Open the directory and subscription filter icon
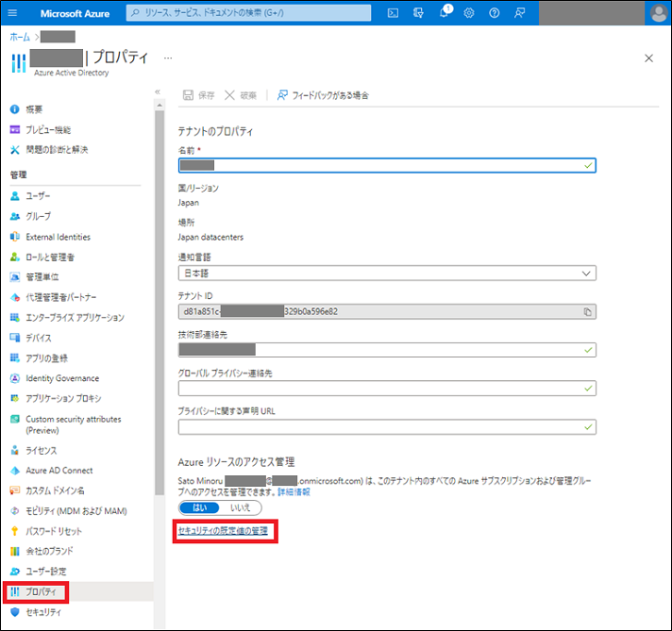 (418, 13)
